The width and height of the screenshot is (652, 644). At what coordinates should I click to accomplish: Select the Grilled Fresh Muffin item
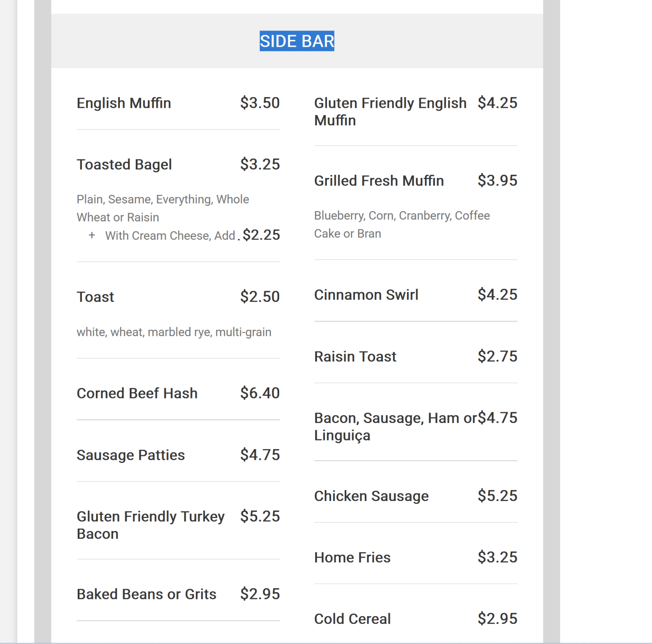click(x=379, y=181)
